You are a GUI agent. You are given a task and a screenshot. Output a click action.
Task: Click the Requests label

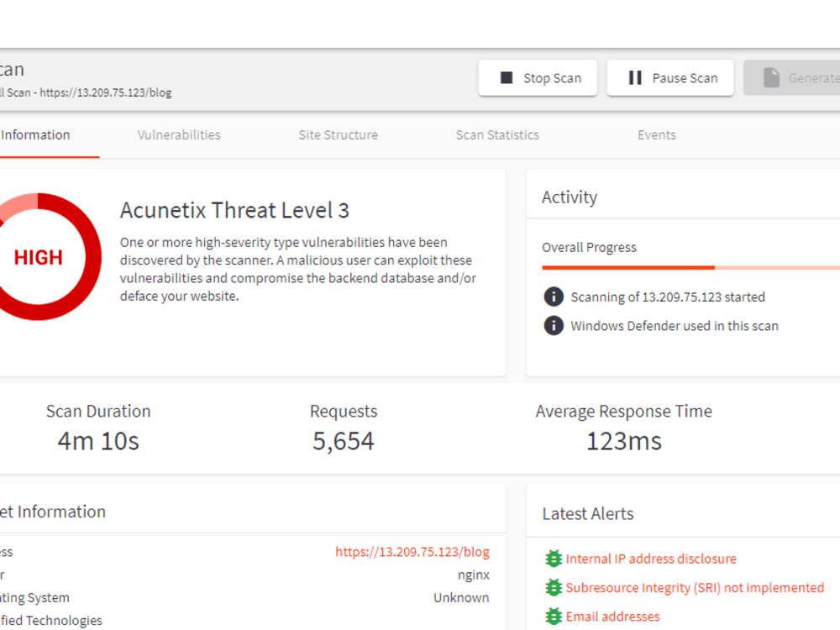(x=344, y=411)
